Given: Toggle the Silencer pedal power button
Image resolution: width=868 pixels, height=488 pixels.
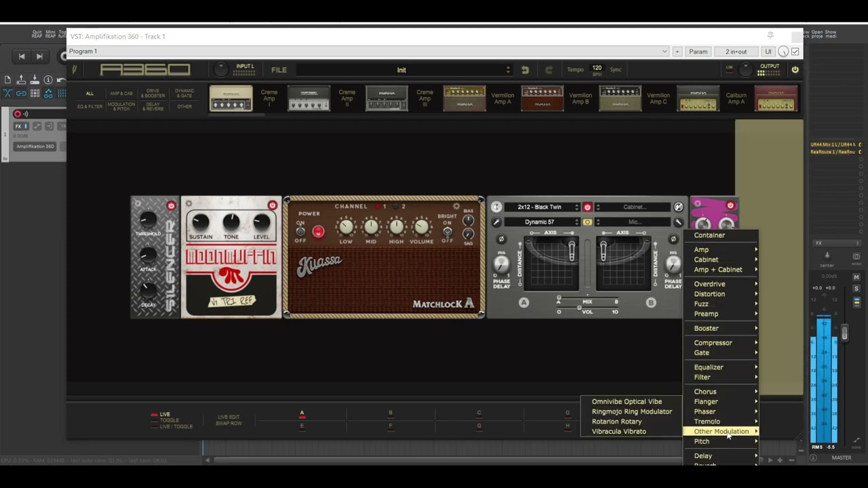Looking at the screenshot, I should 171,205.
